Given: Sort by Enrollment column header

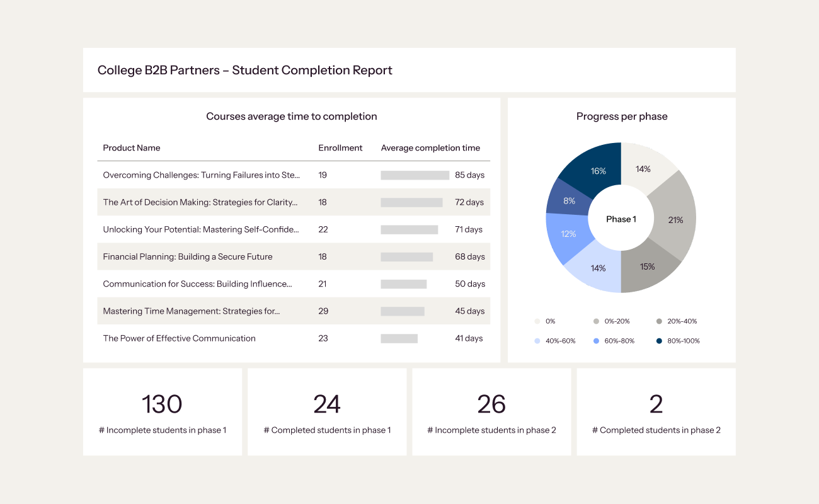Looking at the screenshot, I should 340,148.
